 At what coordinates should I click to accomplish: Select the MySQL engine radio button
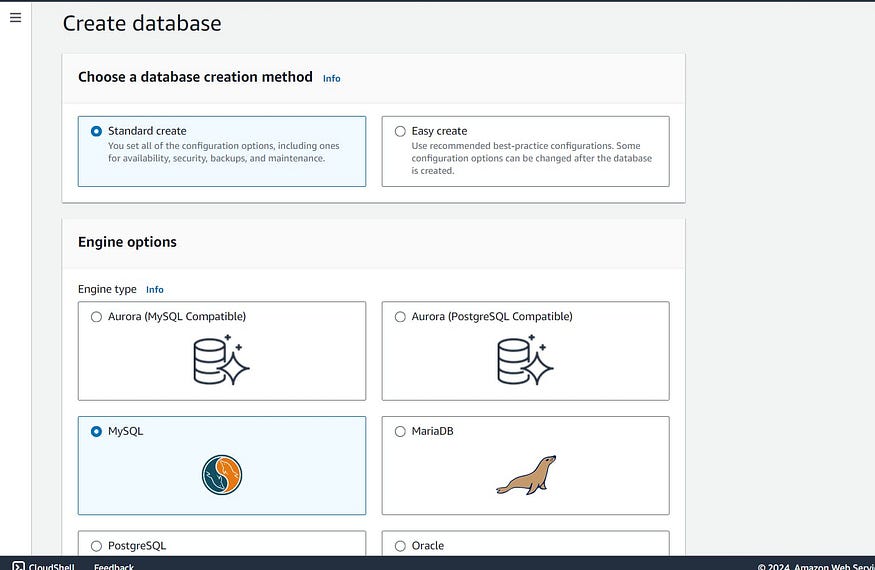[96, 432]
